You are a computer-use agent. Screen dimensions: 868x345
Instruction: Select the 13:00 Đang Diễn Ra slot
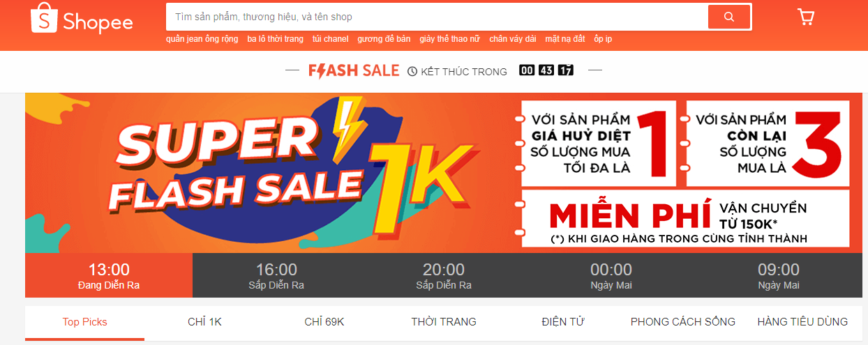109,275
